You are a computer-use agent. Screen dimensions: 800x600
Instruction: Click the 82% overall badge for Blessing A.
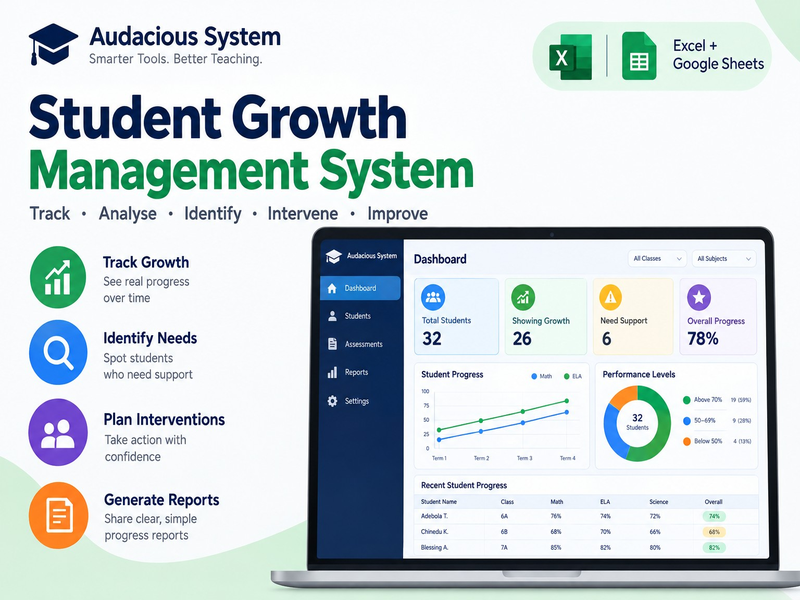pyautogui.click(x=714, y=547)
